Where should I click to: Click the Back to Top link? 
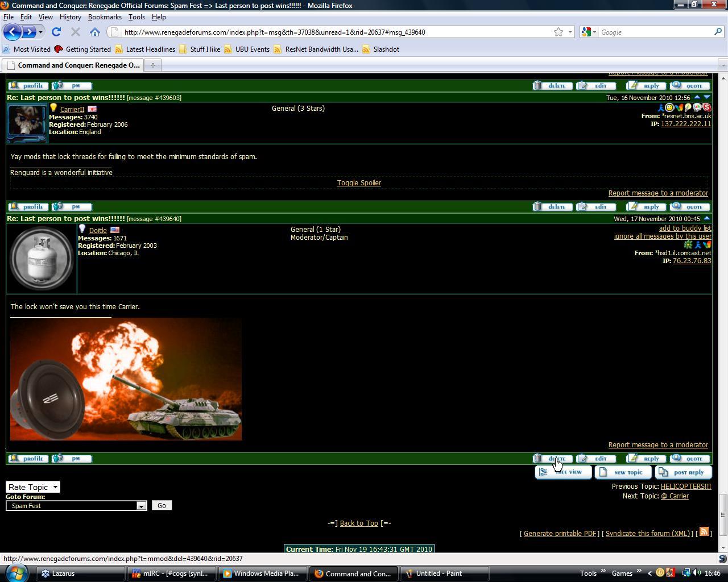pyautogui.click(x=359, y=523)
